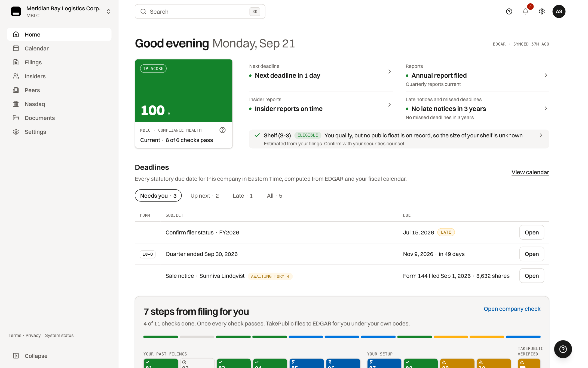This screenshot has width=588, height=368.
Task: Switch to Up next · 2 tab
Action: tap(205, 195)
